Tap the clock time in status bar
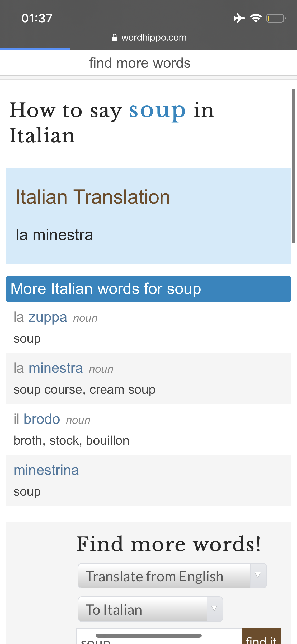297x644 pixels. (37, 18)
